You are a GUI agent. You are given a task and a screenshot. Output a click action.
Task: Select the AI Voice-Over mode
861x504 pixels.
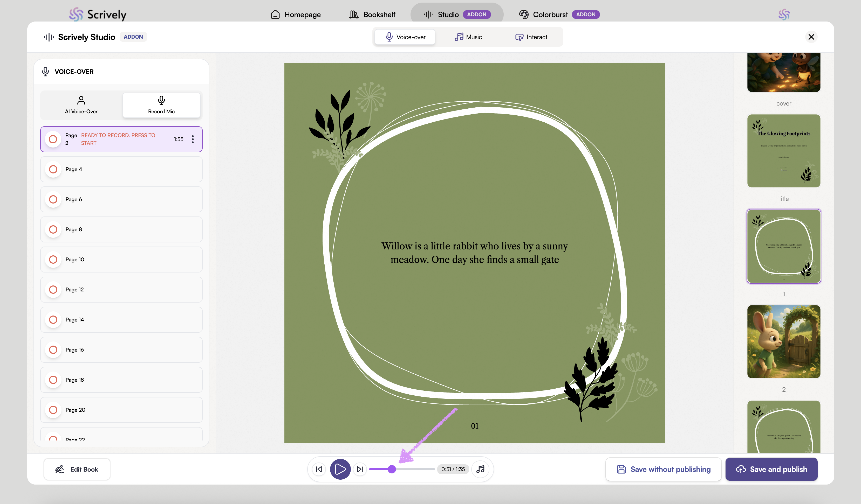coord(81,105)
